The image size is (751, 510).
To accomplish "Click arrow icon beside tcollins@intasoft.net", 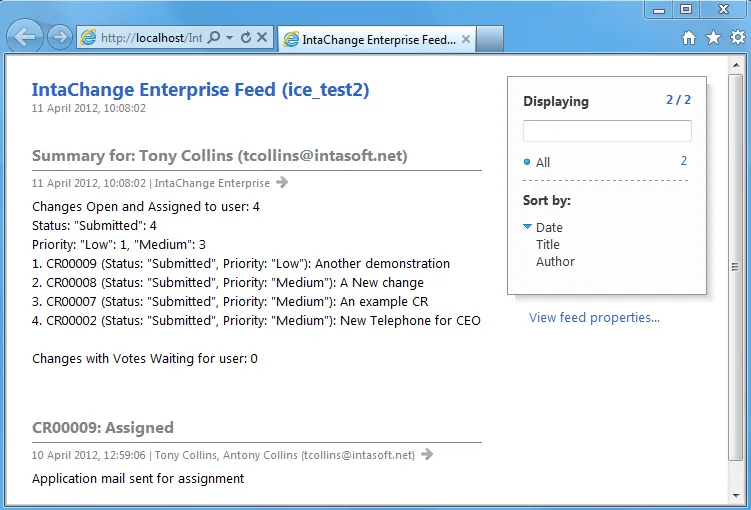I will point(427,454).
